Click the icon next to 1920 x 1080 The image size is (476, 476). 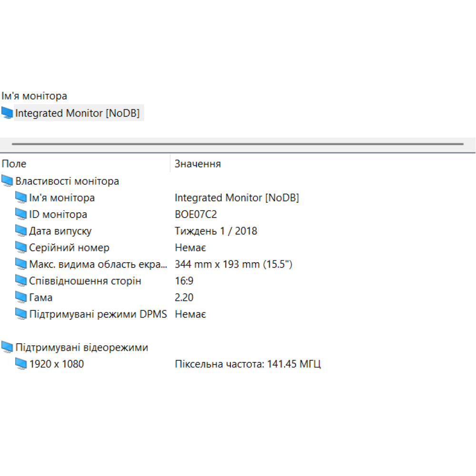point(21,364)
